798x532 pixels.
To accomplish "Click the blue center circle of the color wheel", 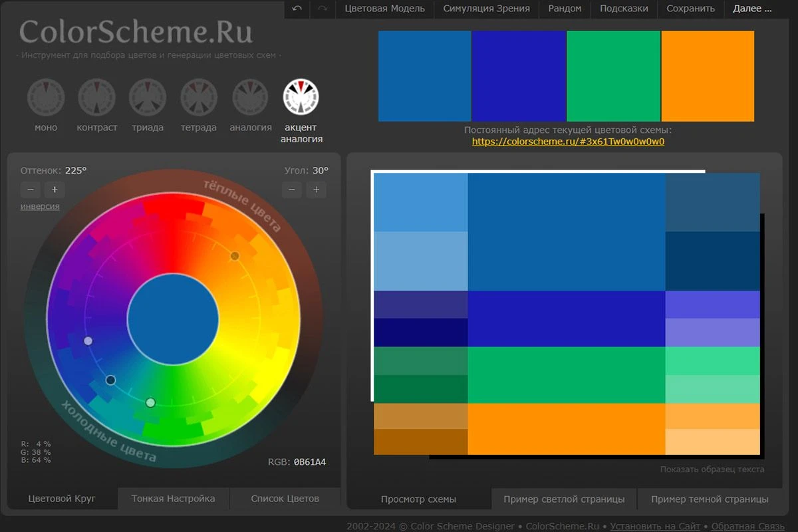I will click(173, 319).
